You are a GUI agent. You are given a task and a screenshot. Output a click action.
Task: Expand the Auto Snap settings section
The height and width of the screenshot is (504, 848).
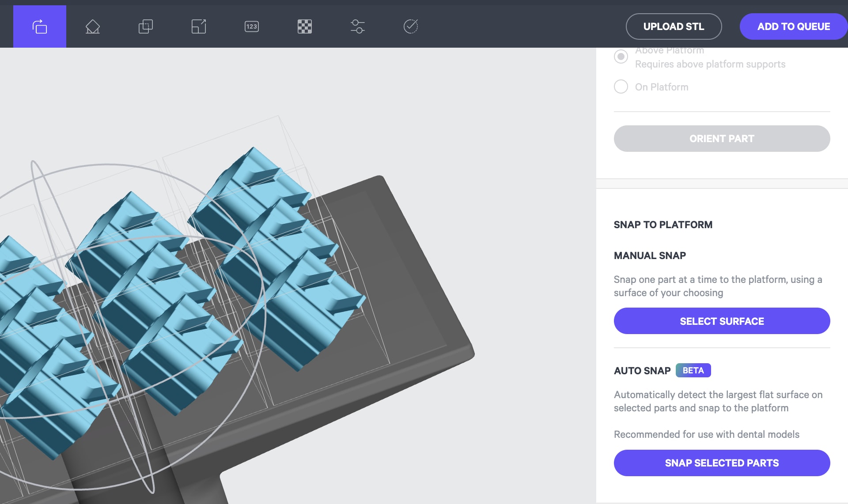[642, 370]
